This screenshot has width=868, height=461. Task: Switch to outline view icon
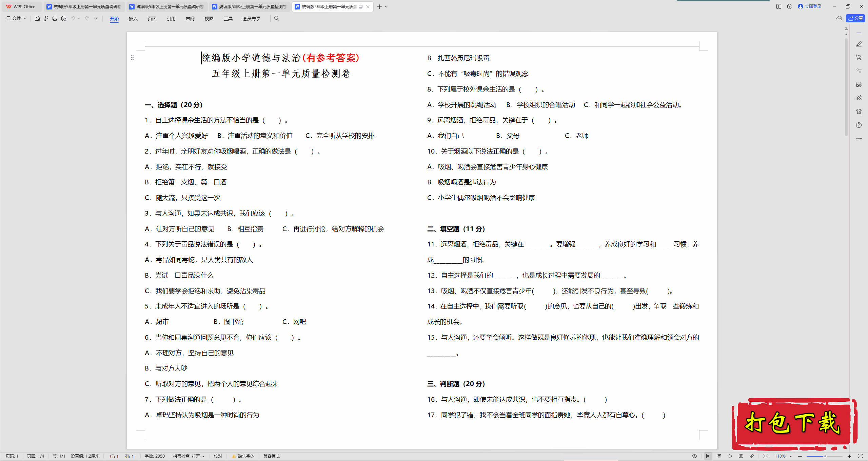click(719, 456)
